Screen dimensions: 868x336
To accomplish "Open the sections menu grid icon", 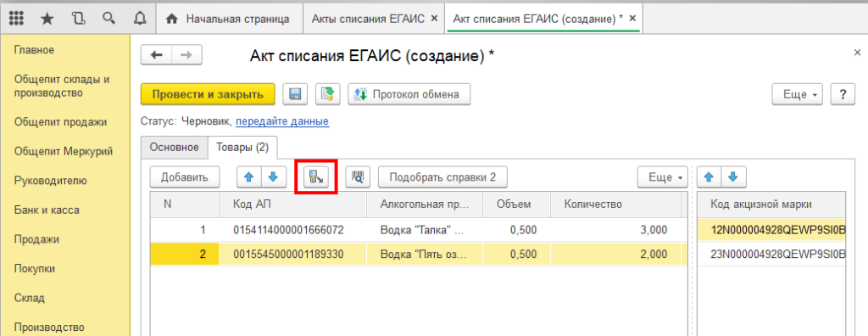I will pos(17,19).
